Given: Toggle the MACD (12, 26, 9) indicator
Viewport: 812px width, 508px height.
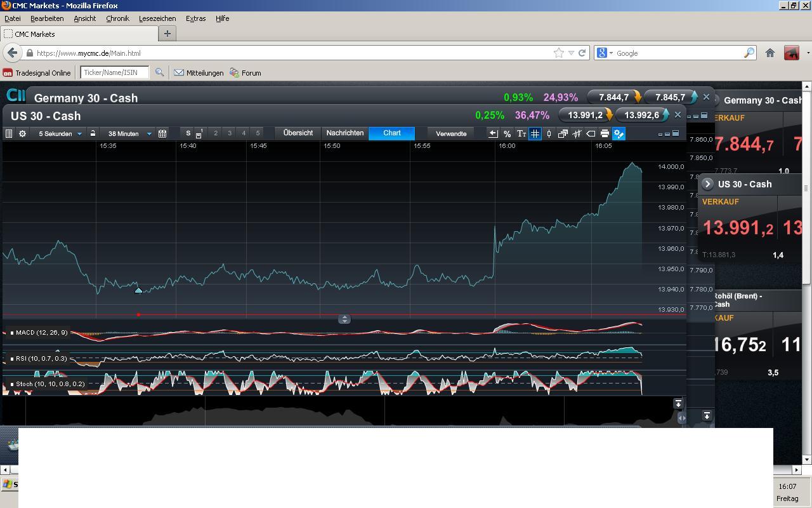Looking at the screenshot, I should tap(41, 333).
